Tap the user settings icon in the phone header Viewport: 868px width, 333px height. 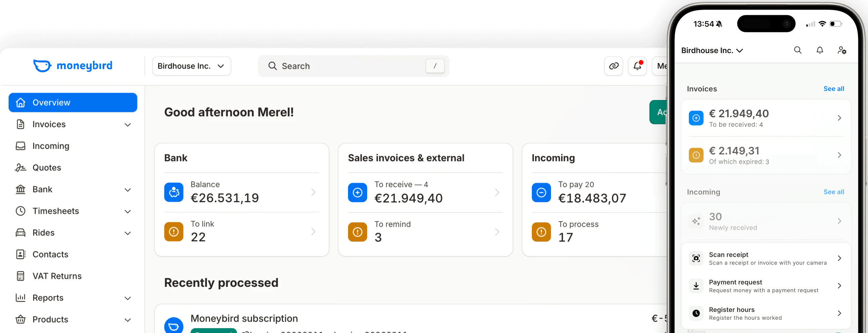click(842, 50)
